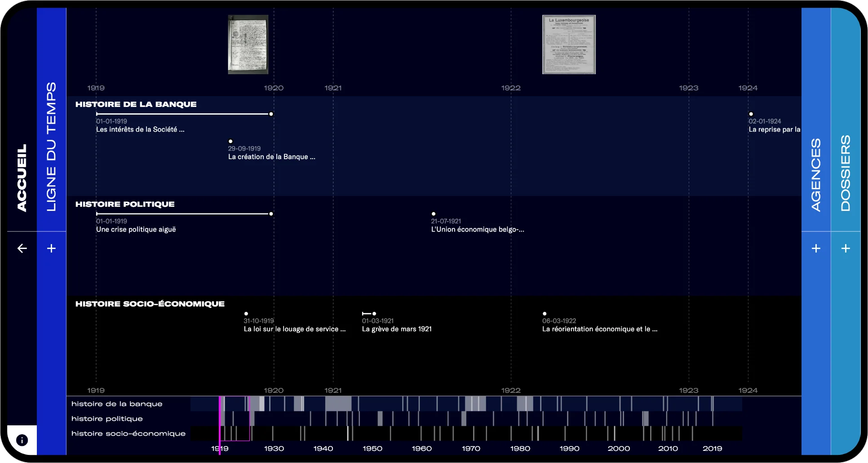
Task: Open La Luxembourgeoise newspaper thumbnail
Action: 569,45
